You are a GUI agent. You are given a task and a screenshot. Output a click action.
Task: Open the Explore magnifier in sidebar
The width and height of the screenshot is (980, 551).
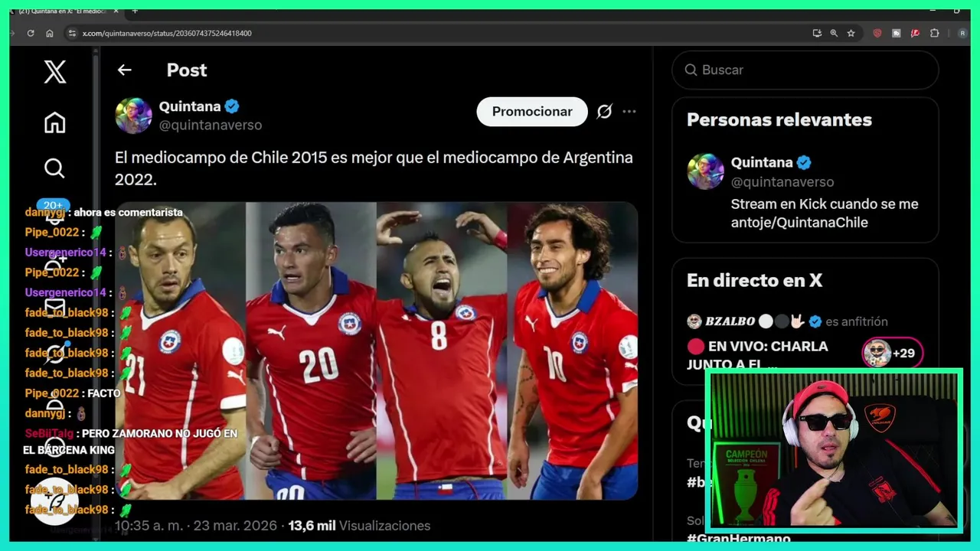point(54,168)
